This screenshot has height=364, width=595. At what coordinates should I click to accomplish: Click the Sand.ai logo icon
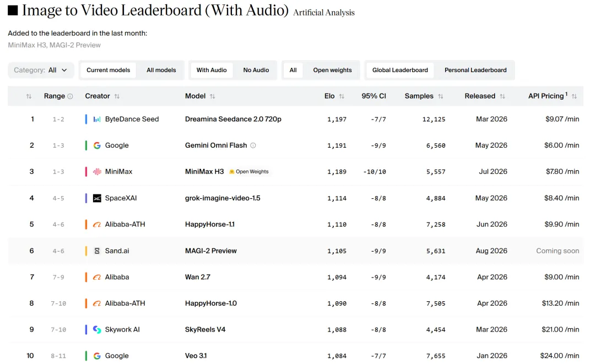97,251
